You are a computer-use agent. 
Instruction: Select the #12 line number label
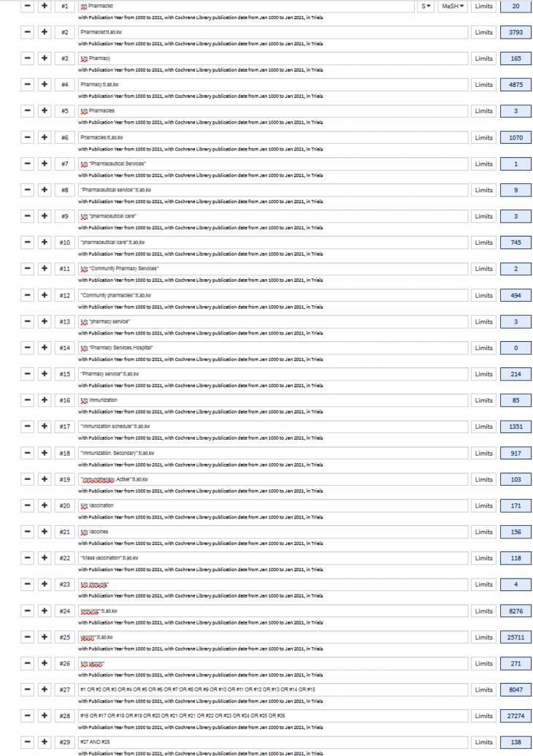[x=65, y=296]
